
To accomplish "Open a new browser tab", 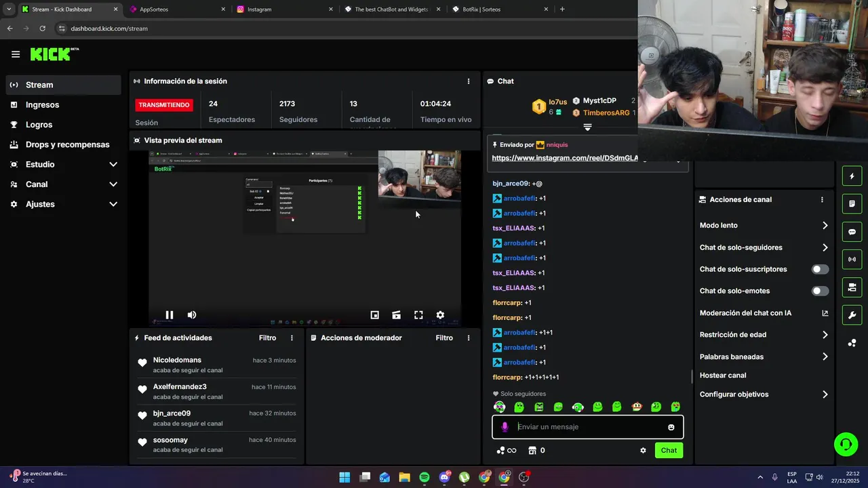I will (562, 9).
